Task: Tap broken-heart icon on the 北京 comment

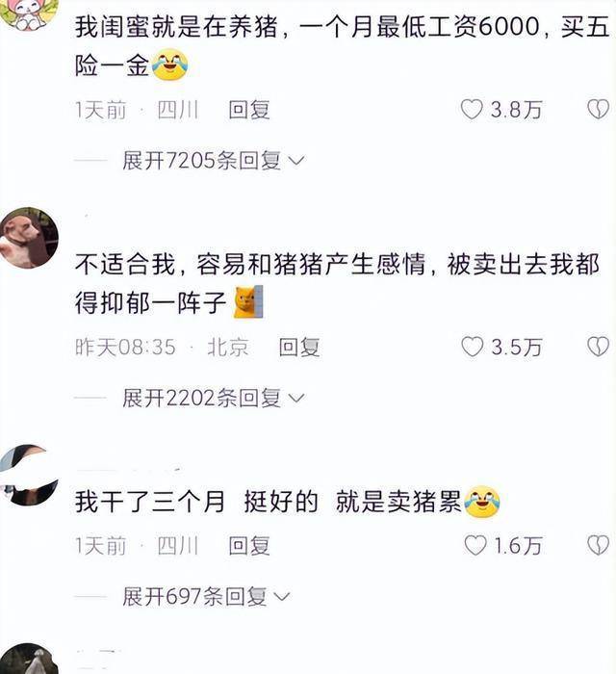Action: 598,347
